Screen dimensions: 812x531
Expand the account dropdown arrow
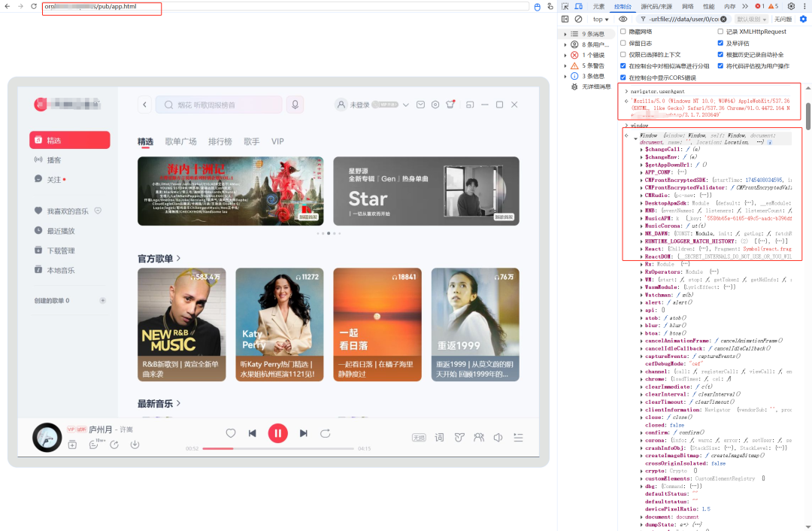pyautogui.click(x=405, y=105)
